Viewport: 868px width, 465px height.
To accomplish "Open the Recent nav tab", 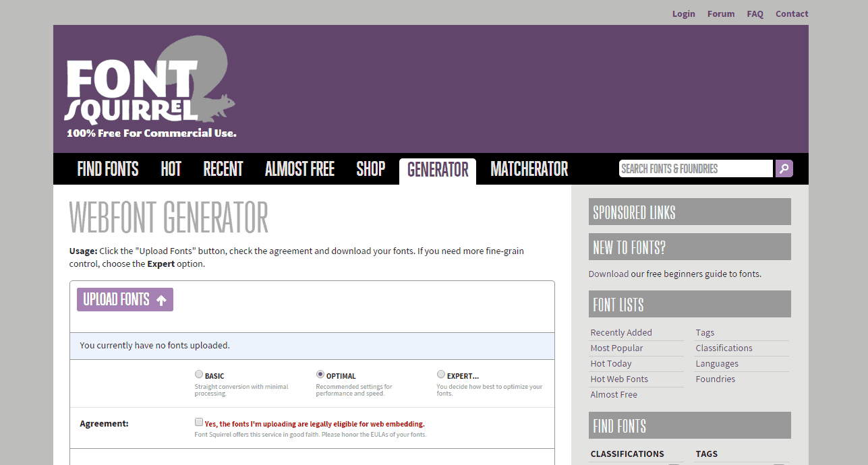I will click(223, 169).
